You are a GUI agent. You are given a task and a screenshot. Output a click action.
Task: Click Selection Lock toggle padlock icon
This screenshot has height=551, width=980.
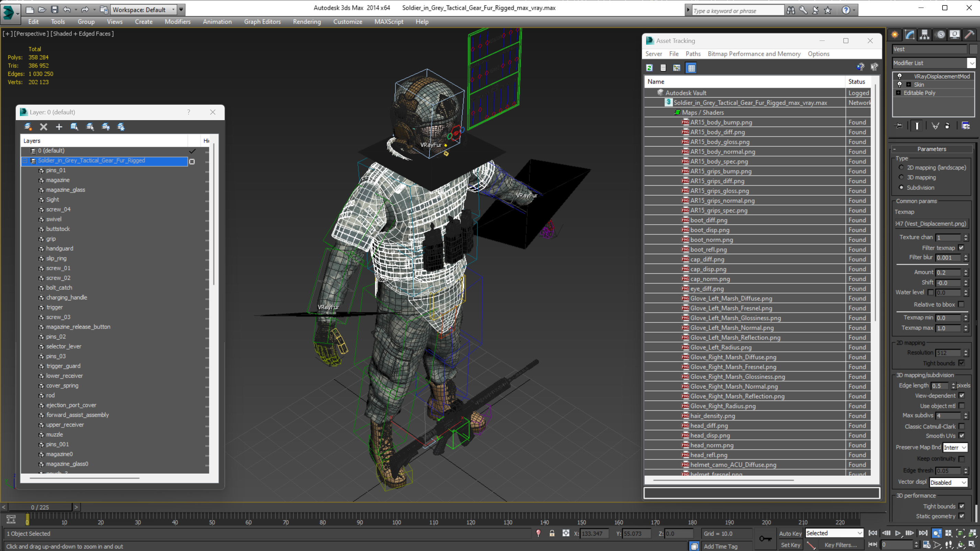point(552,533)
